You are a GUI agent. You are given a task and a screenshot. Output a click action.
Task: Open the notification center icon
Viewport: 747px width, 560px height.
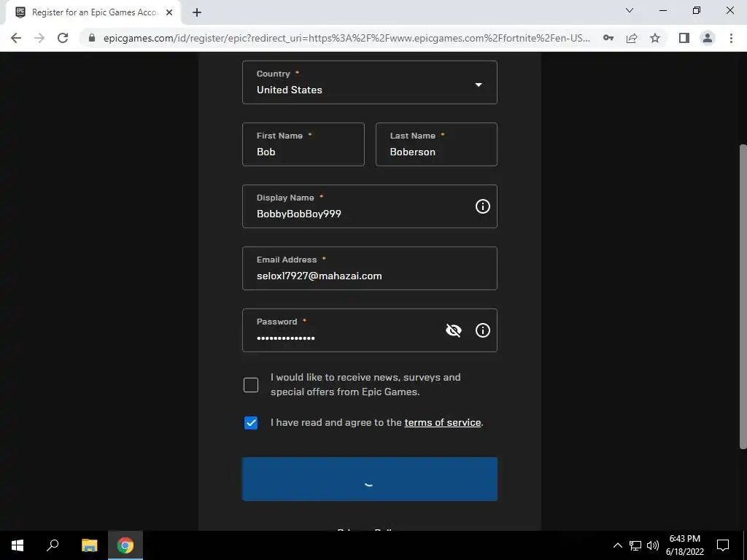(x=723, y=545)
